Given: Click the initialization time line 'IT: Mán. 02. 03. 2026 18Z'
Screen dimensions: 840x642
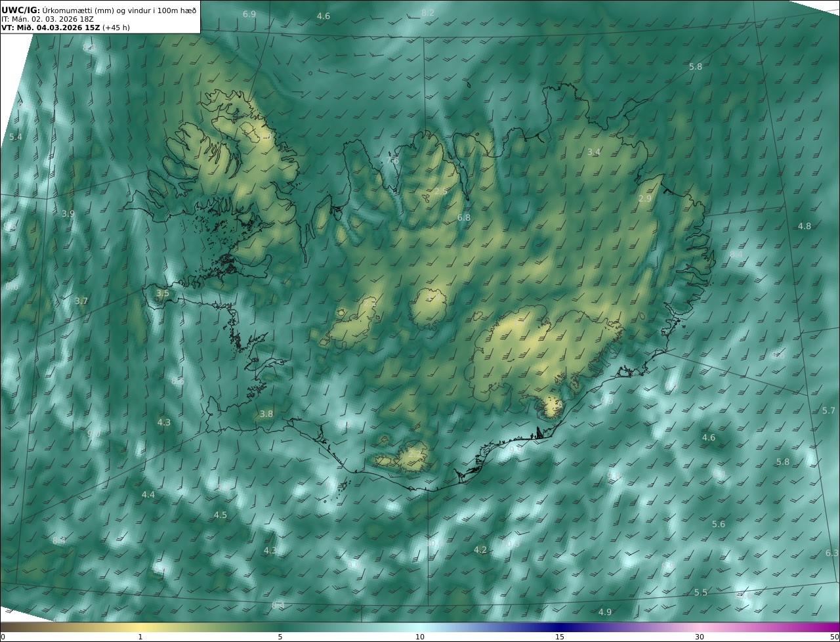Looking at the screenshot, I should (47, 18).
